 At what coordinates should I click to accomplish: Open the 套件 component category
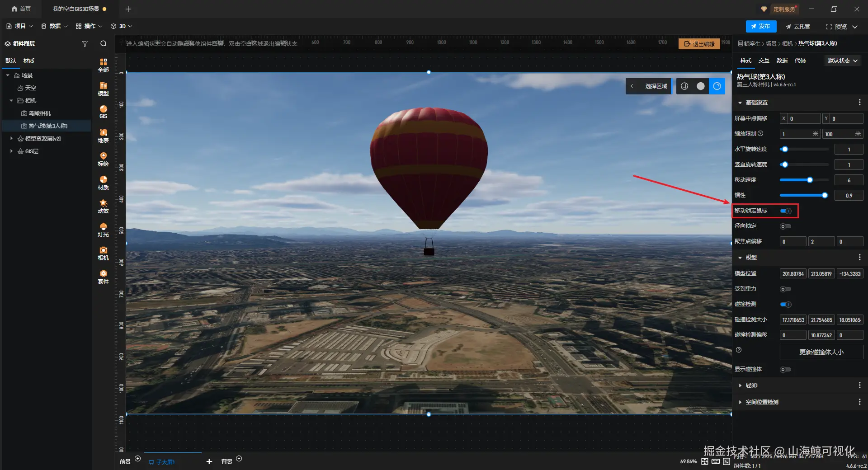coord(104,277)
